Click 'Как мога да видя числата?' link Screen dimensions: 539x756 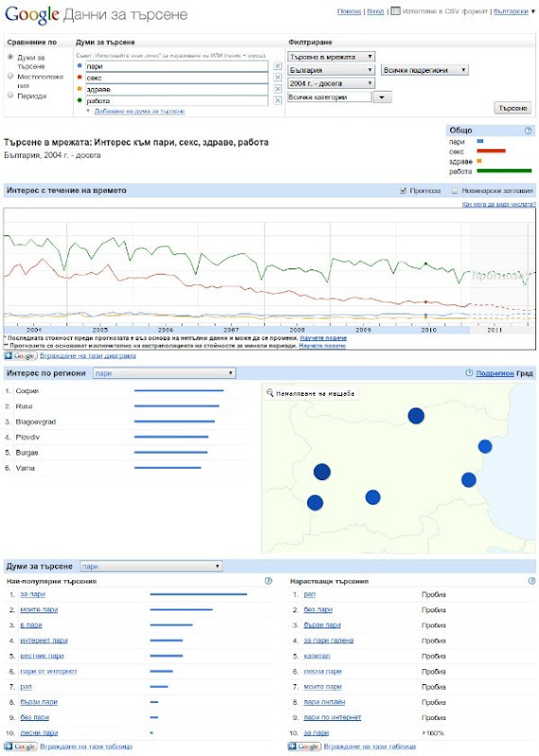pos(499,204)
